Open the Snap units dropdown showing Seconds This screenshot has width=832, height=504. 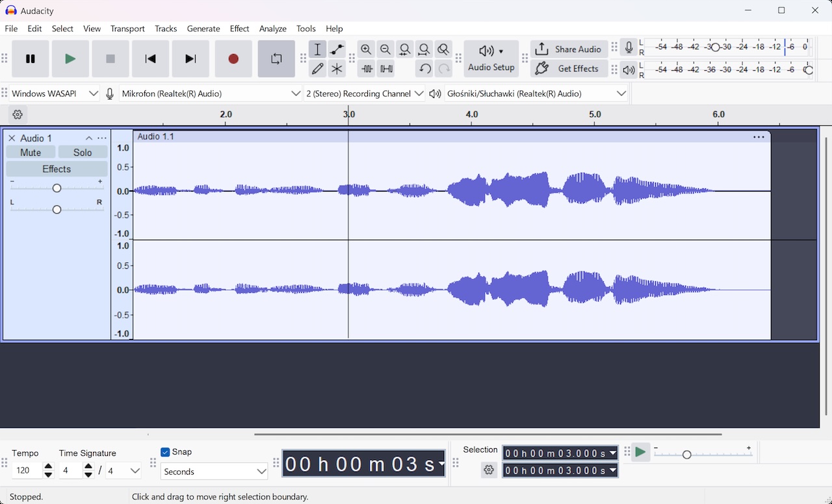214,472
